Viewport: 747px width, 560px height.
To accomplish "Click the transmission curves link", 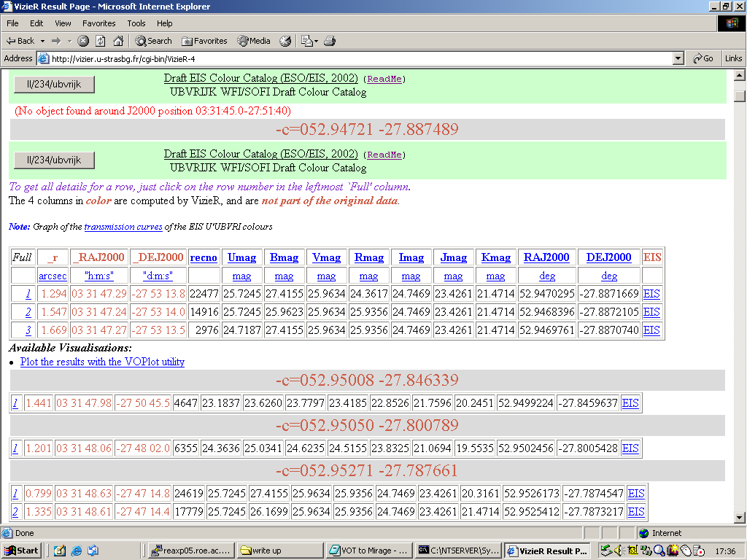I will click(x=123, y=227).
